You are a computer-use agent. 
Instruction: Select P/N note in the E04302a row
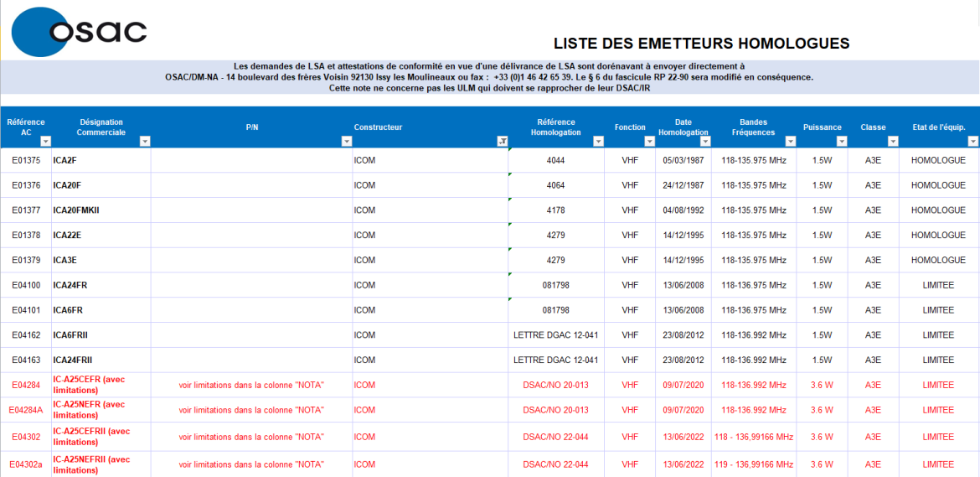pos(251,464)
